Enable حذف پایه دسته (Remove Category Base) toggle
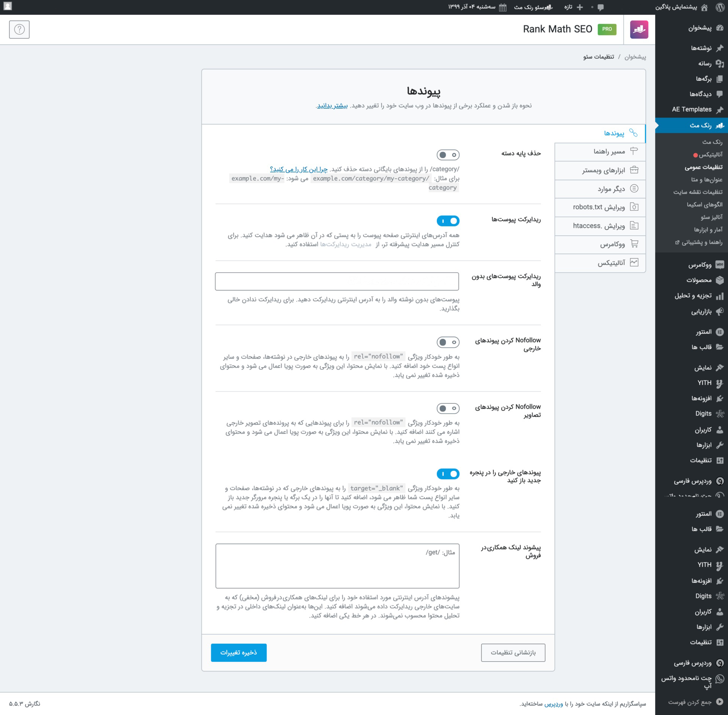Viewport: 728px width, 715px height. tap(449, 154)
